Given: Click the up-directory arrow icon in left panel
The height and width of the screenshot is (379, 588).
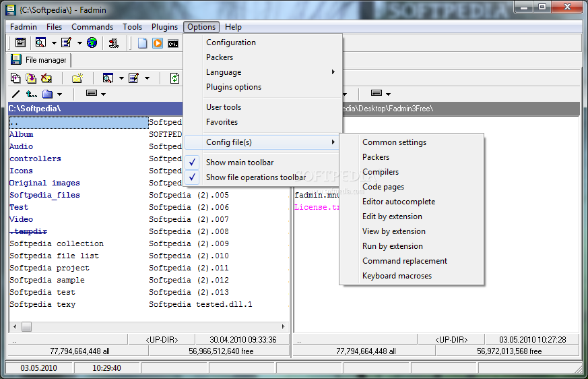Looking at the screenshot, I should click(31, 94).
